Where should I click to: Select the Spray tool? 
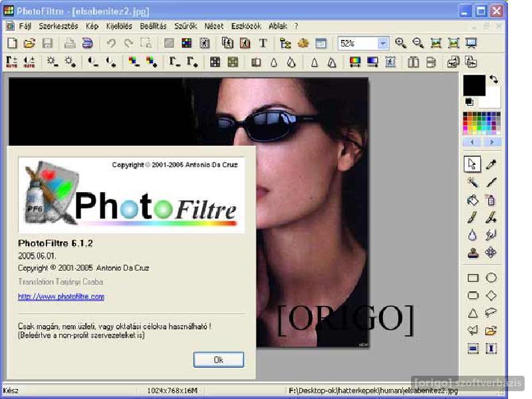(491, 200)
